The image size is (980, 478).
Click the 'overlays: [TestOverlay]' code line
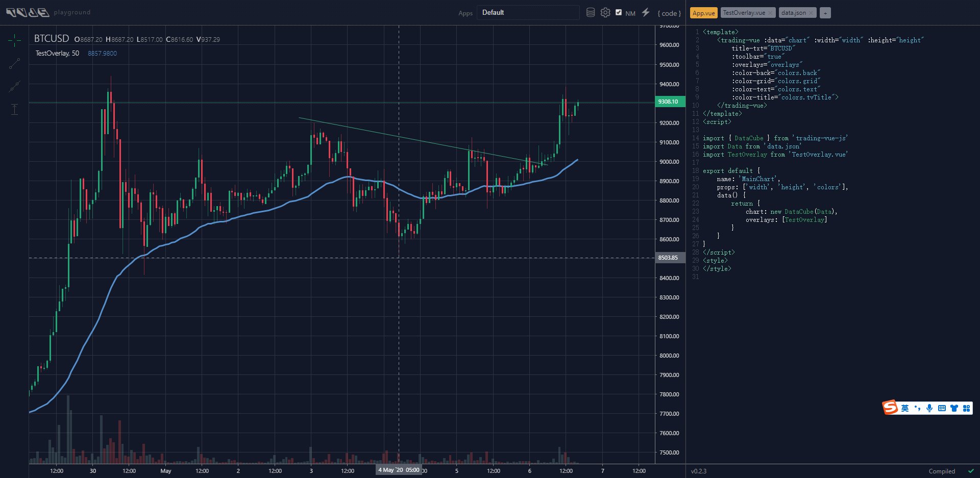tap(786, 220)
